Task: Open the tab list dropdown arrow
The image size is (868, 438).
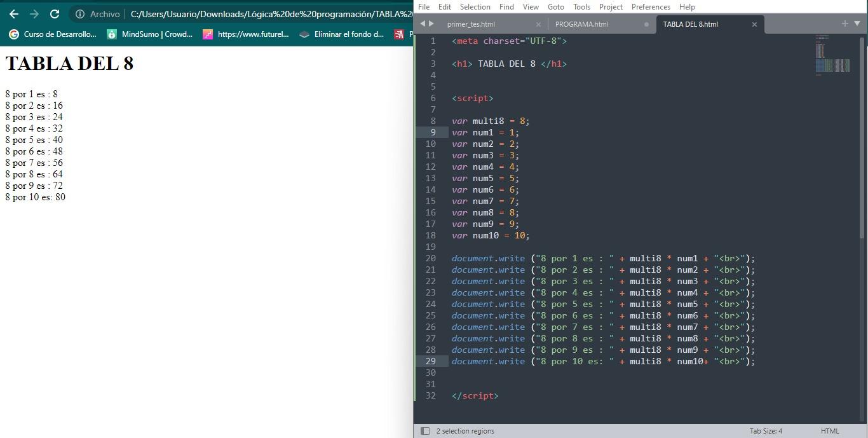Action: click(857, 24)
